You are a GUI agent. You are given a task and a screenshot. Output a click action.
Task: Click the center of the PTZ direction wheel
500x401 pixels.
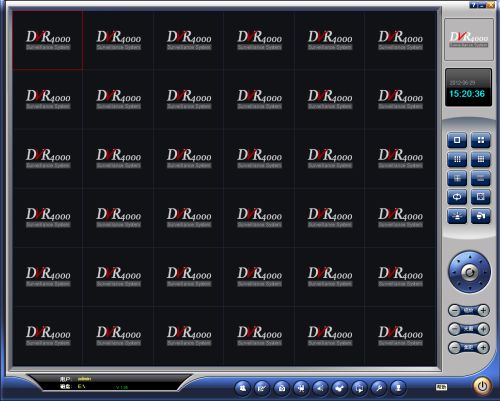tap(469, 272)
